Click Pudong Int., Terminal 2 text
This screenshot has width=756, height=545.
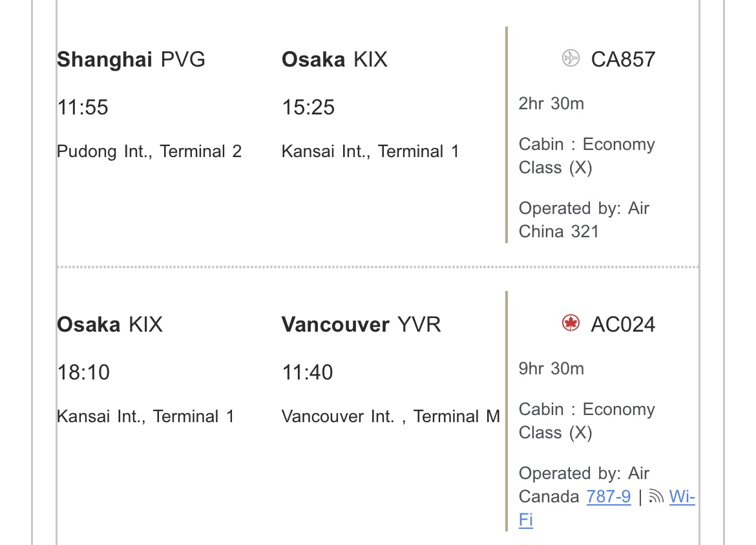tap(149, 151)
